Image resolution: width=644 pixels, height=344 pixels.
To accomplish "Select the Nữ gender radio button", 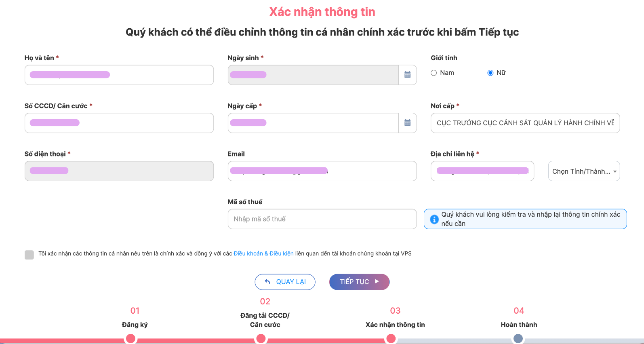I will coord(490,73).
